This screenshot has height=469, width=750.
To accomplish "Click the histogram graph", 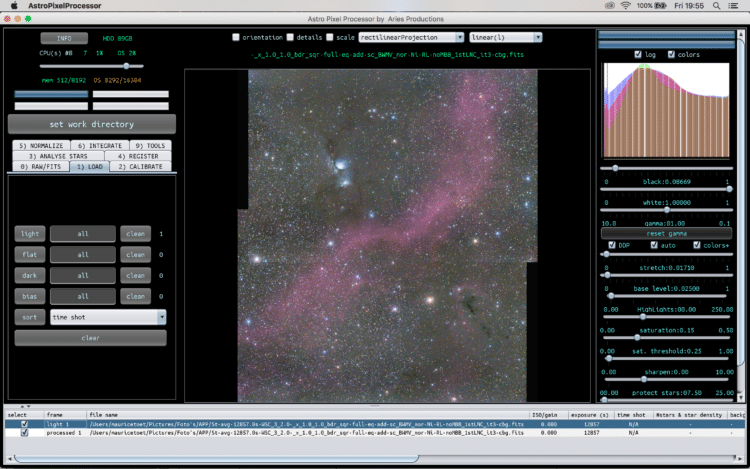I will pyautogui.click(x=666, y=110).
